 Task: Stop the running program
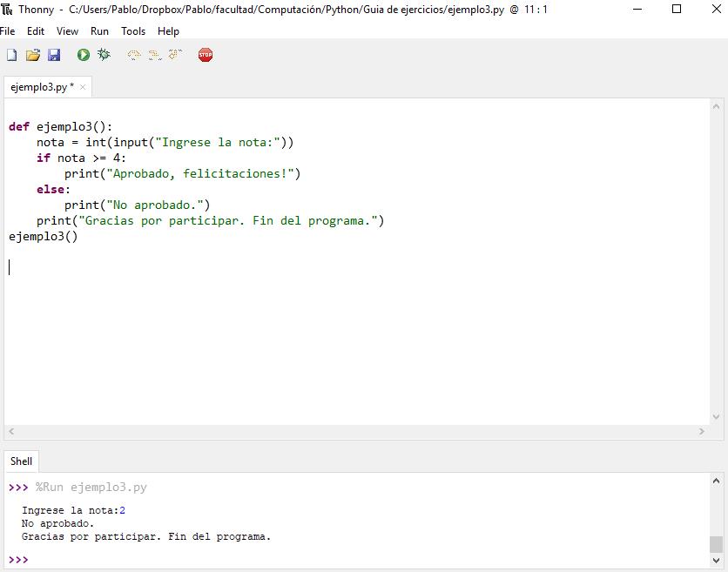[206, 54]
